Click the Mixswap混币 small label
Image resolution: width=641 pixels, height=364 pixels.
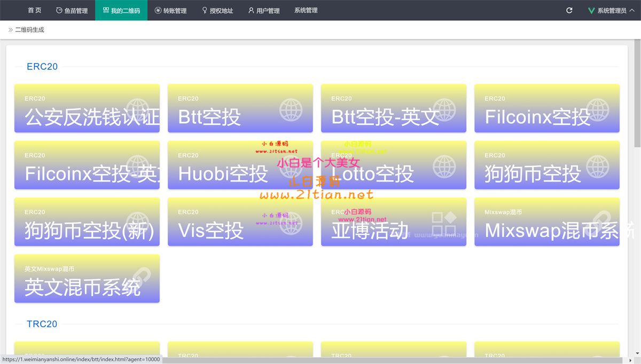pos(503,212)
